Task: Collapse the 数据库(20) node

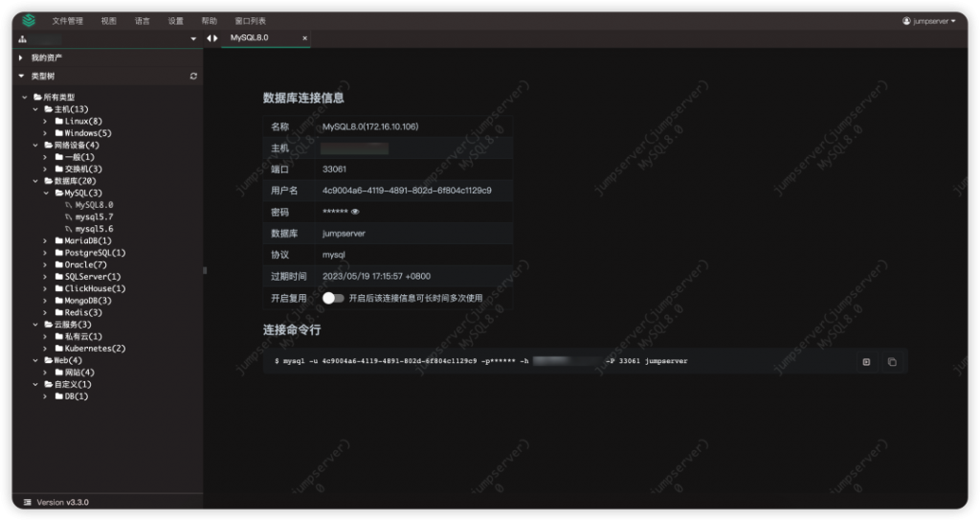Action: point(35,181)
